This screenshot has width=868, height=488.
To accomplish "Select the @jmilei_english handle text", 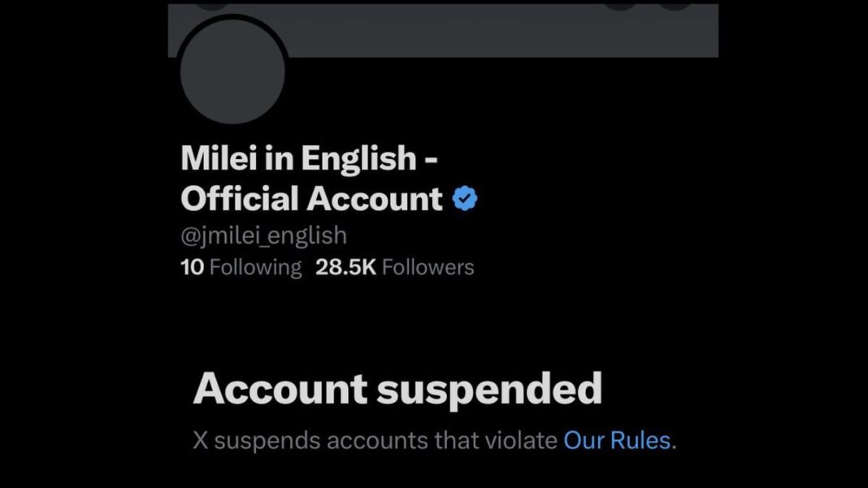I will point(263,235).
